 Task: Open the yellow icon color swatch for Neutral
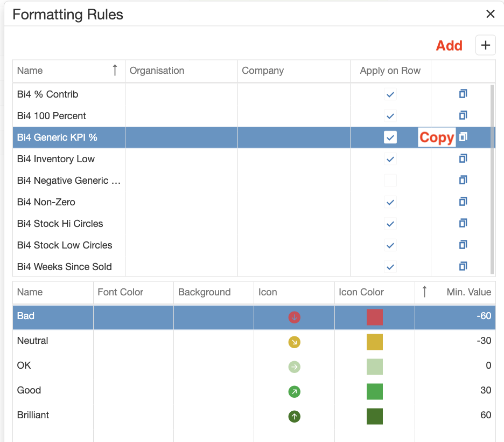point(374,342)
